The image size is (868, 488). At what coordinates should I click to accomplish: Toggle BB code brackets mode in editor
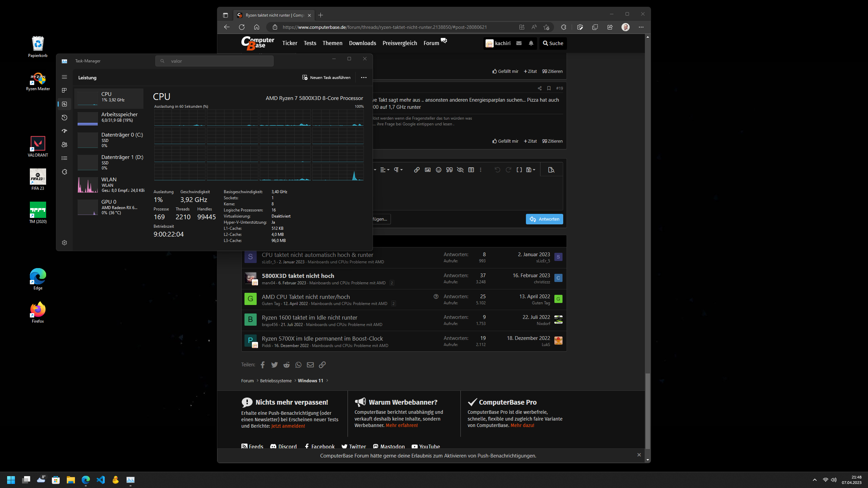coord(519,170)
